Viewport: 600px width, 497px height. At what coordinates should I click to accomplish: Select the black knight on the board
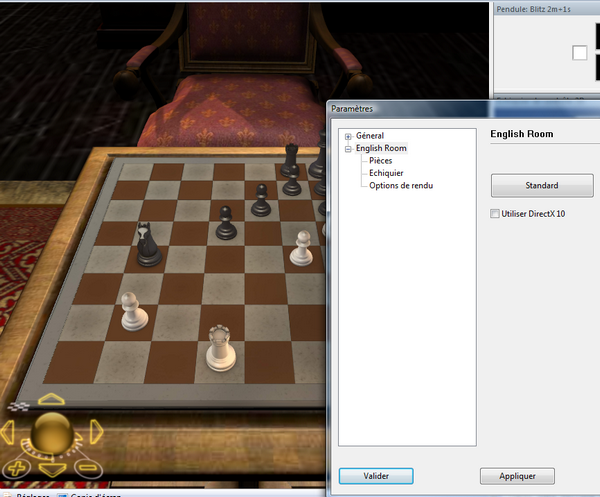pyautogui.click(x=149, y=244)
